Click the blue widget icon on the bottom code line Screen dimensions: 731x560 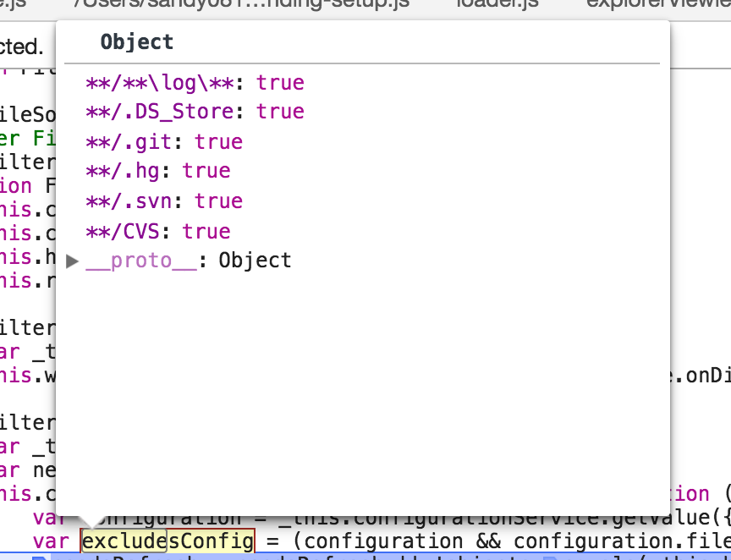click(40, 557)
